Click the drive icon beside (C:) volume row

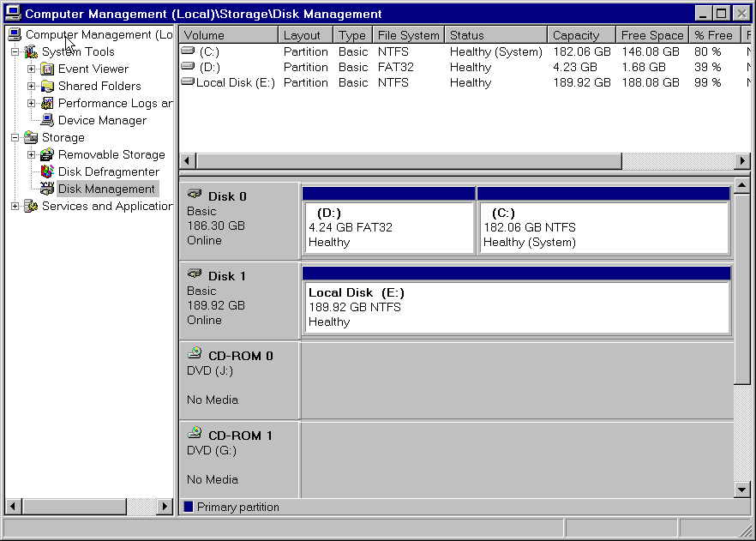[x=188, y=50]
